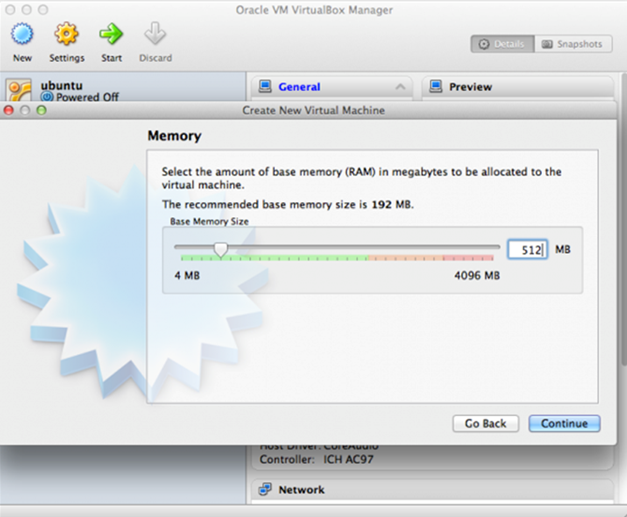Switch to the Snapshots view

(x=573, y=44)
